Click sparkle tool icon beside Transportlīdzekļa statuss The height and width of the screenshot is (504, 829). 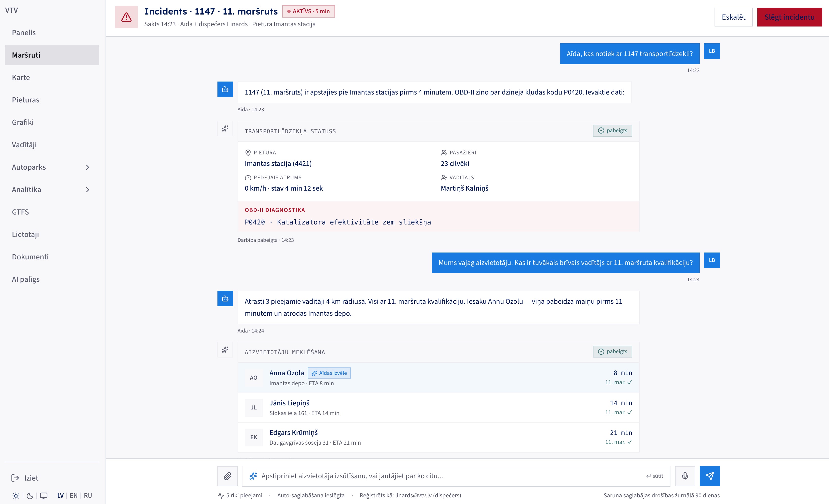225,128
